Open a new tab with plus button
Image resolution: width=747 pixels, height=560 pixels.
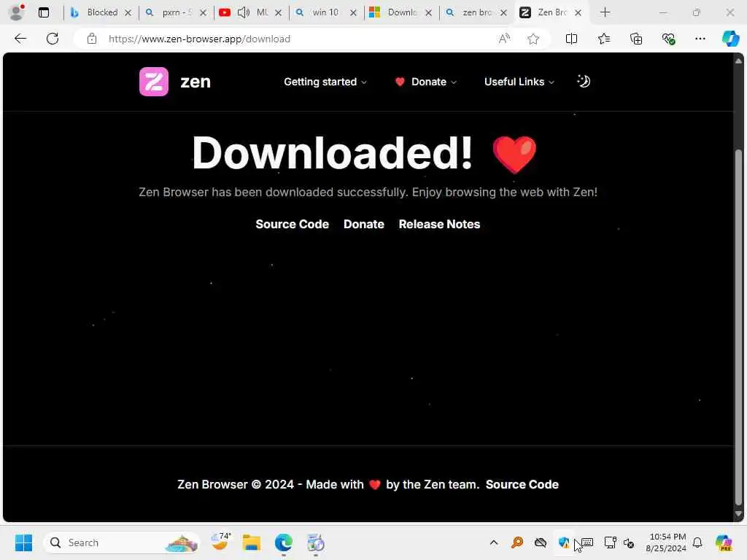coord(605,12)
